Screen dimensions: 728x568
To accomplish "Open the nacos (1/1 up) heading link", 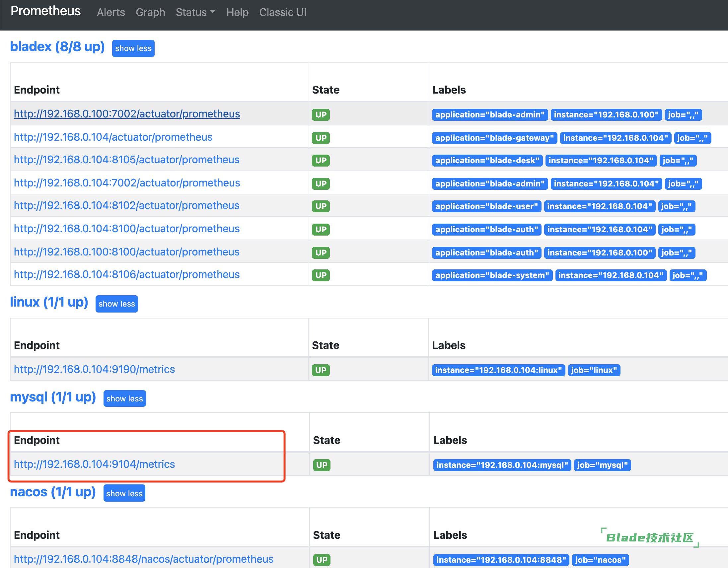I will coord(53,492).
